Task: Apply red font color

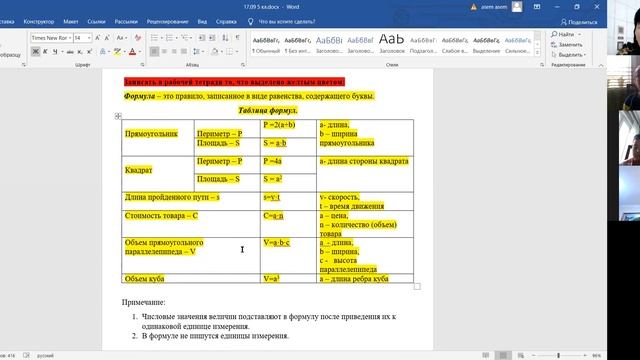Action: click(132, 51)
